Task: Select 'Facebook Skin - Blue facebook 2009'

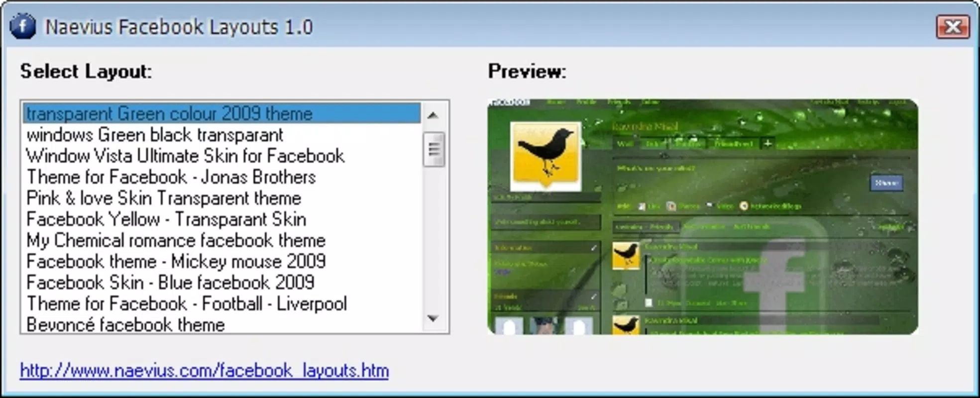Action: pos(222,283)
